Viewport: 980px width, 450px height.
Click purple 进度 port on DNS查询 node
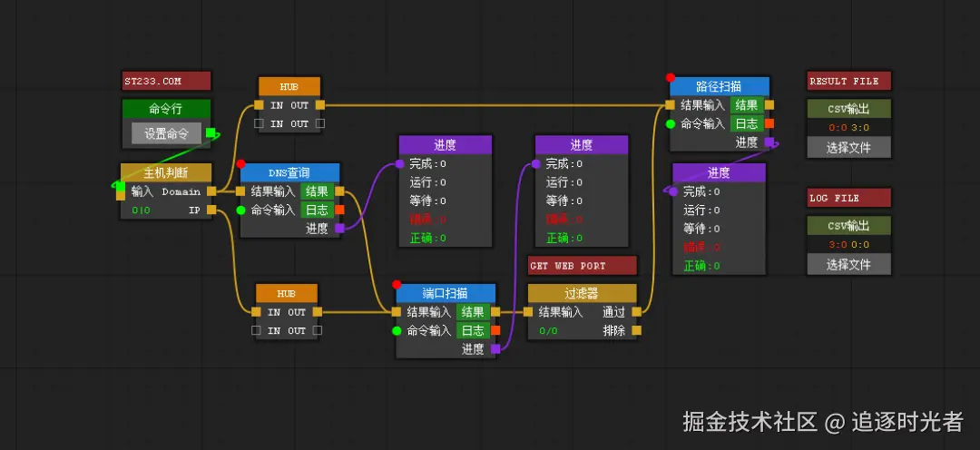click(x=339, y=228)
